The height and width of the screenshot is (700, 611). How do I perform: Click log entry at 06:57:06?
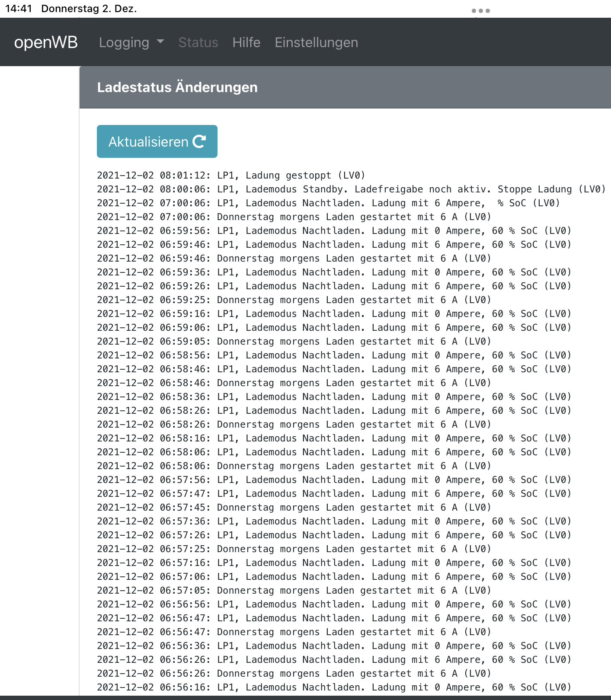point(334,576)
